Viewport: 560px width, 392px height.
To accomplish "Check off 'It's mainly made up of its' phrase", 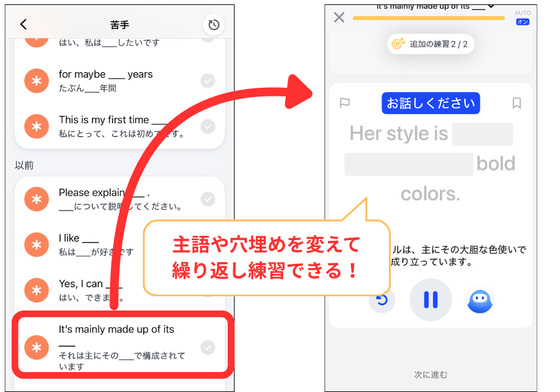I will point(208,347).
